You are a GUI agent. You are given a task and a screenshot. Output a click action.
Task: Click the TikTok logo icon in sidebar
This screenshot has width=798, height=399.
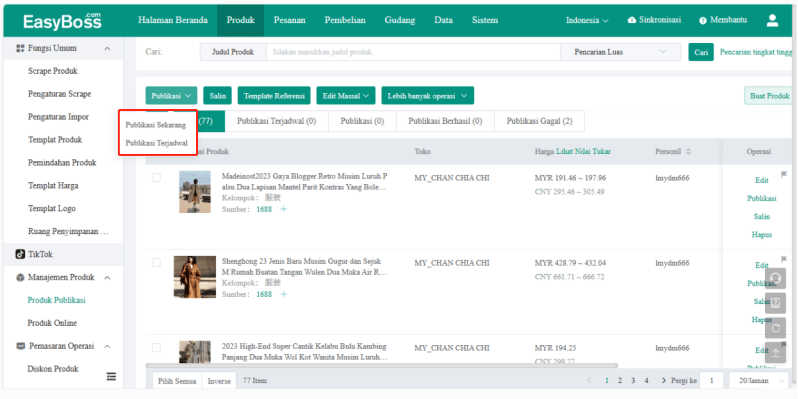(20, 254)
